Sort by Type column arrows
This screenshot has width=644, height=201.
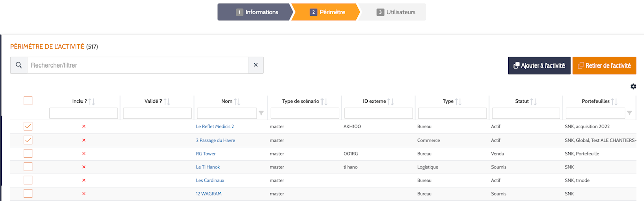tap(458, 101)
